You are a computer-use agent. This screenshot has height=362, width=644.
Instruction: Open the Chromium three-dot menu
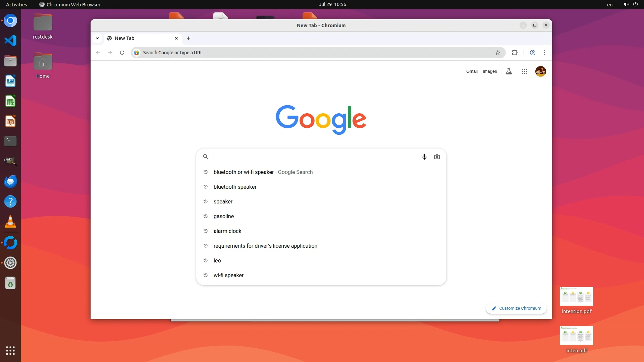pyautogui.click(x=545, y=53)
